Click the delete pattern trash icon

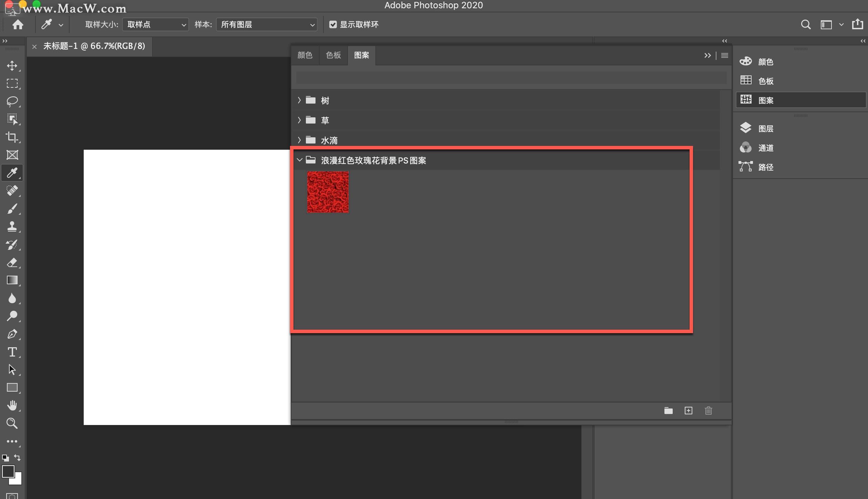tap(708, 411)
